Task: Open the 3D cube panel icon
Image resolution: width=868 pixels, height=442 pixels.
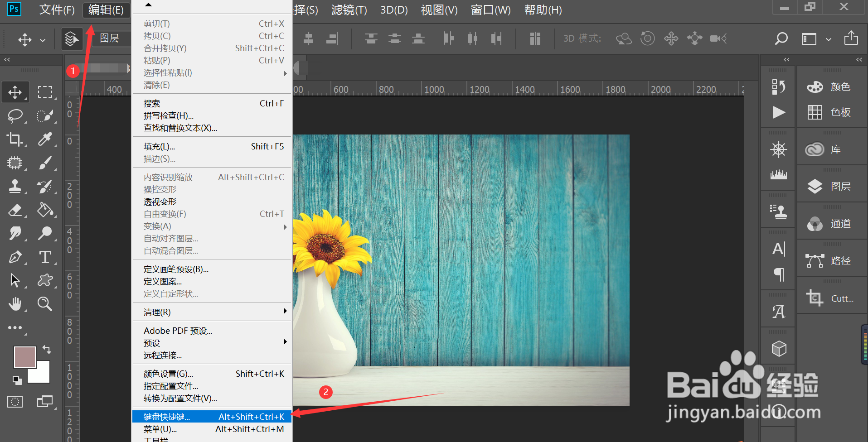Action: tap(778, 348)
